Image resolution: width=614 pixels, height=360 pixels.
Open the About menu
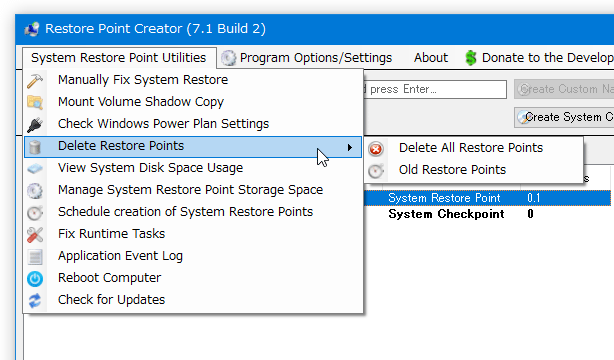(x=431, y=58)
